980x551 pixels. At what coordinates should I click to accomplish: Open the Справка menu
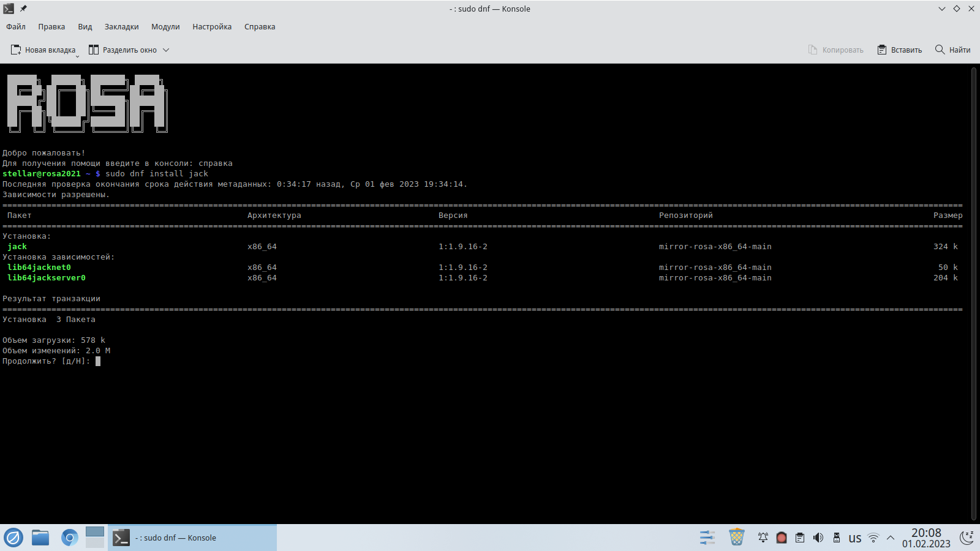(x=260, y=26)
